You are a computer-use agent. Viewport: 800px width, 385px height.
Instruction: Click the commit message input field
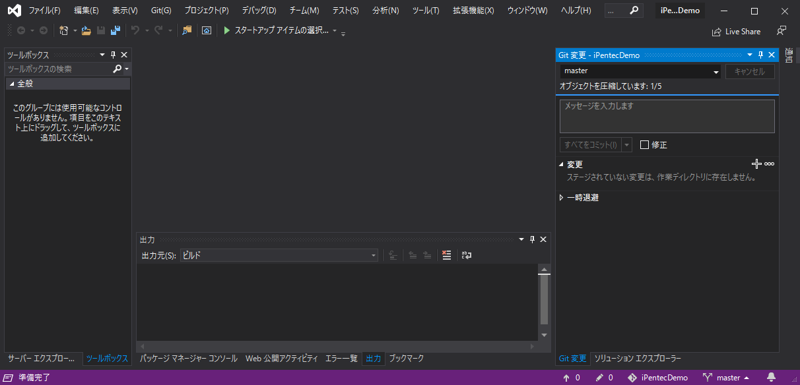coord(667,116)
